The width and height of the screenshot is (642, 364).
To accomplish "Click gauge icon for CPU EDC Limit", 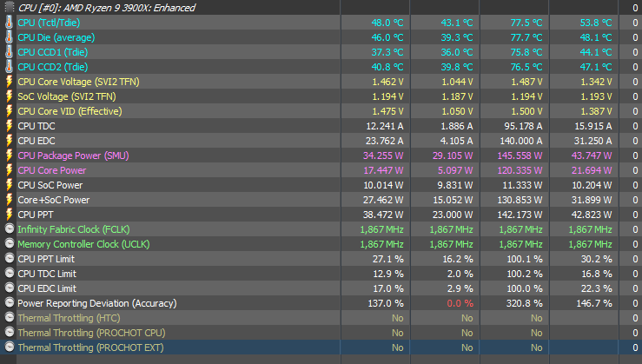I will point(9,288).
